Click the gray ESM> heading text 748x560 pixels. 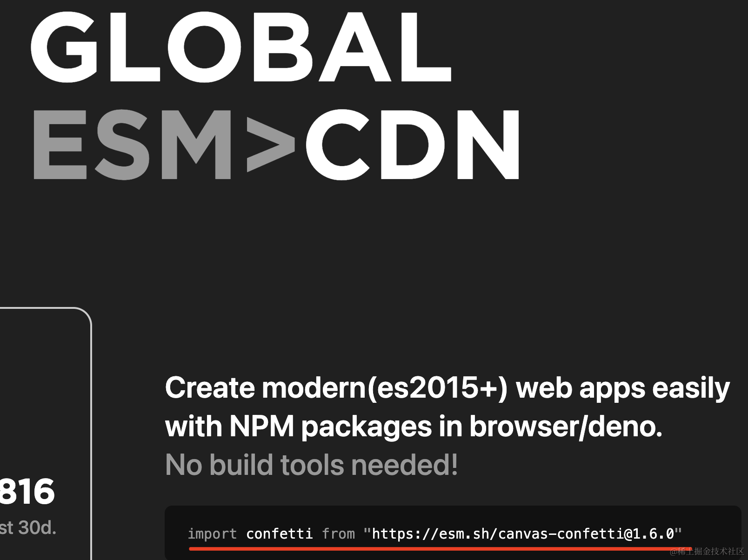point(164,145)
